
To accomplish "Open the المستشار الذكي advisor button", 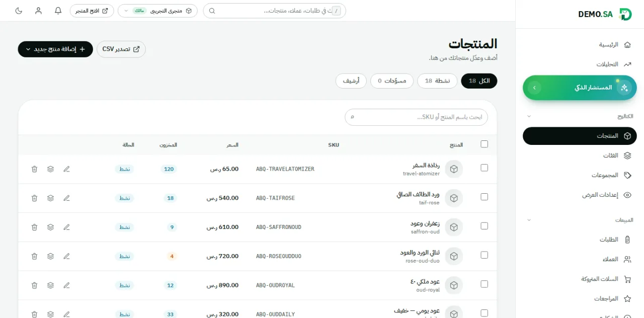I will [580, 88].
